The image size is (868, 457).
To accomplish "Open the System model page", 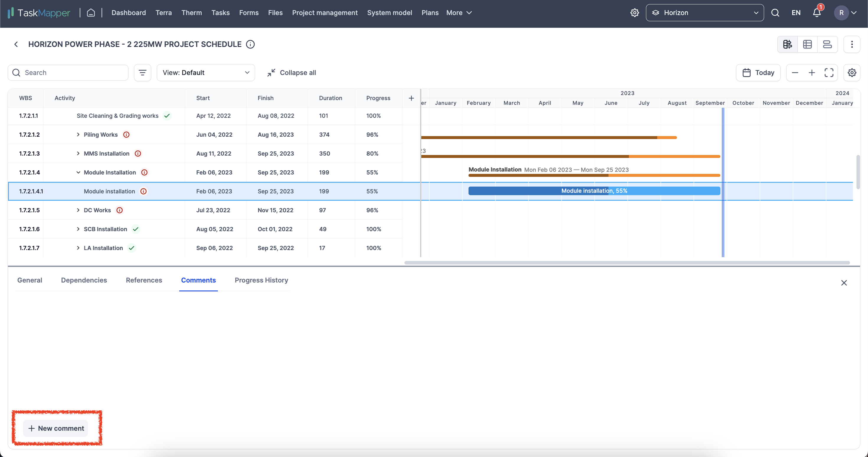I will pyautogui.click(x=389, y=13).
